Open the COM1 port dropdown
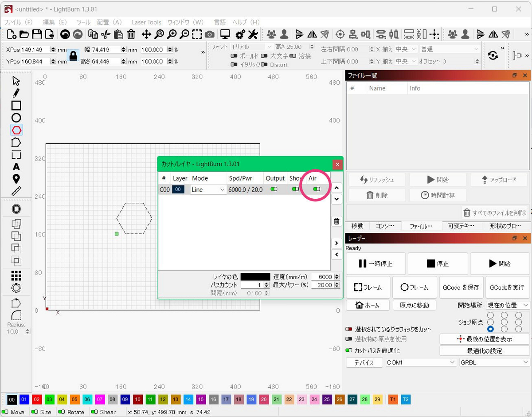 click(x=421, y=362)
